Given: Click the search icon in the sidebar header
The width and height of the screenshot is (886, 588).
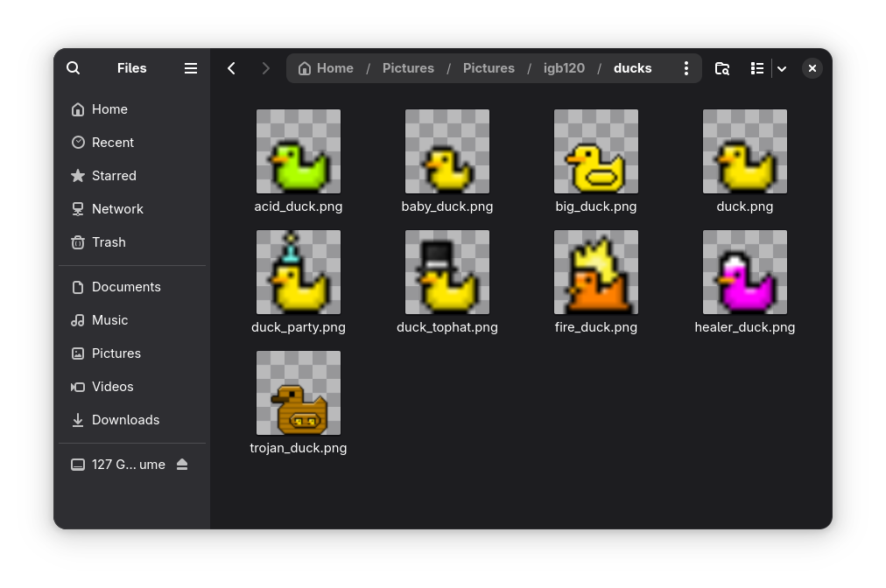Looking at the screenshot, I should coord(73,67).
